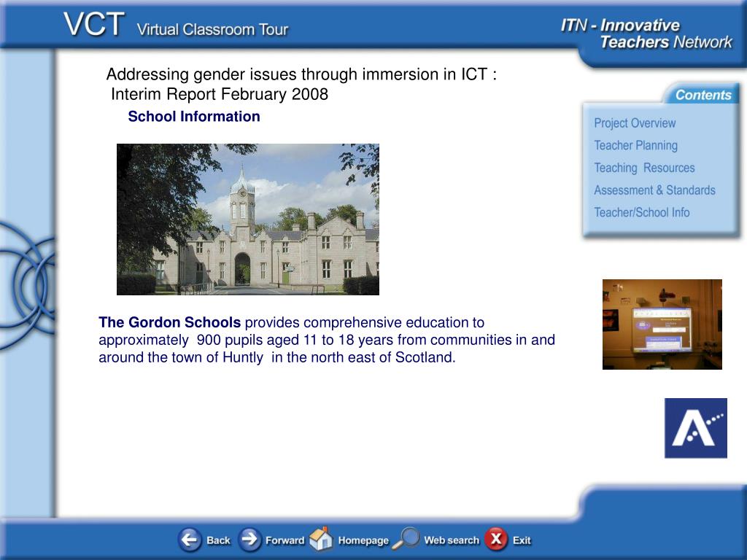Image resolution: width=747 pixels, height=560 pixels.
Task: Open the Gordon Schools building photo
Action: 248,219
